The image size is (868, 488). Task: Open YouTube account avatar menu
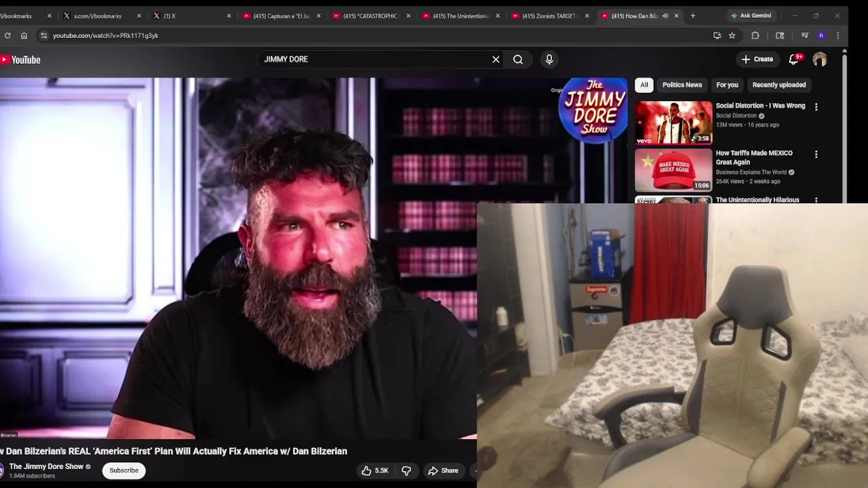(x=820, y=60)
